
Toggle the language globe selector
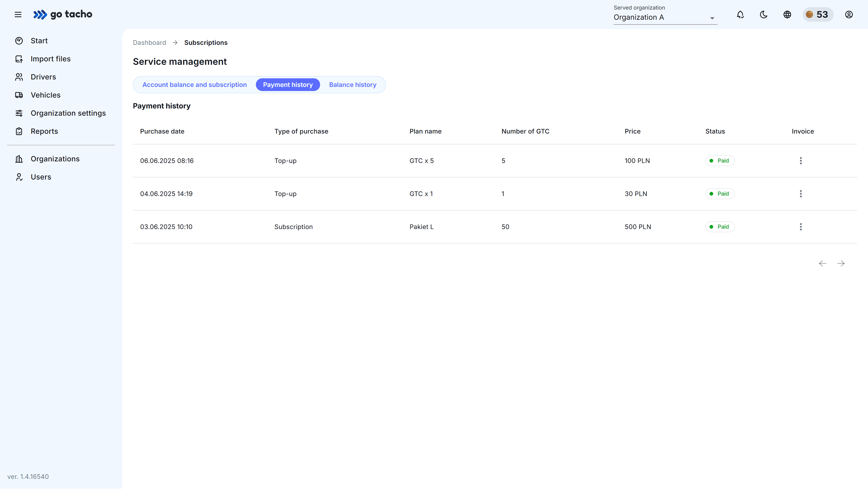click(x=787, y=14)
